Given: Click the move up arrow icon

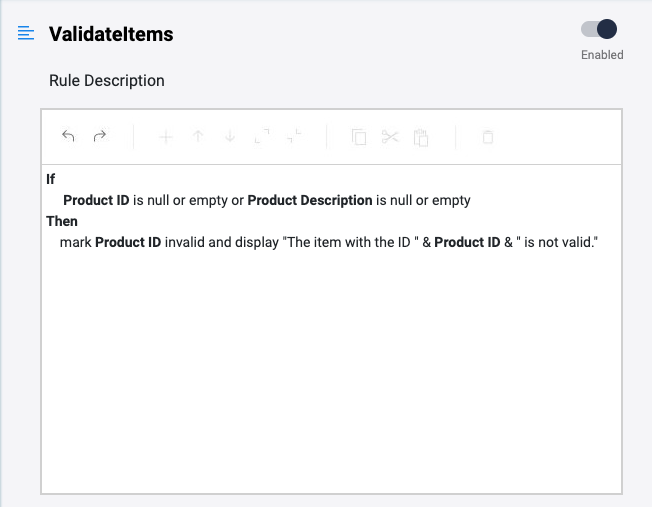Looking at the screenshot, I should click(198, 137).
